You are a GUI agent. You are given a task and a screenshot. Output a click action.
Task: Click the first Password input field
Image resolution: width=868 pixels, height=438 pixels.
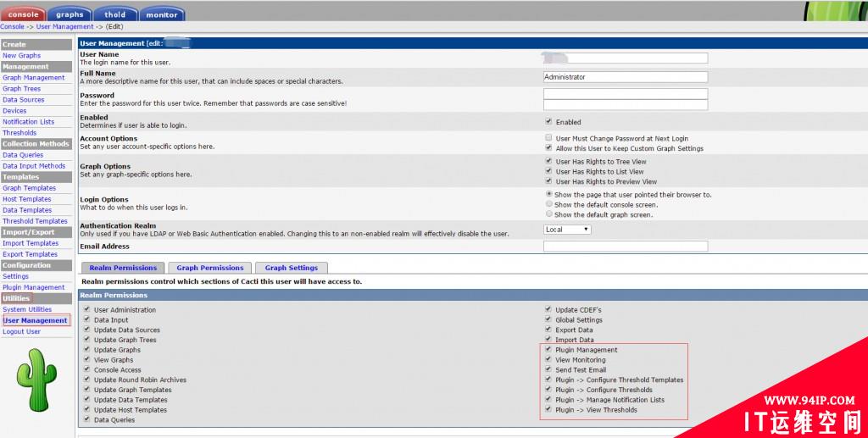coord(626,94)
